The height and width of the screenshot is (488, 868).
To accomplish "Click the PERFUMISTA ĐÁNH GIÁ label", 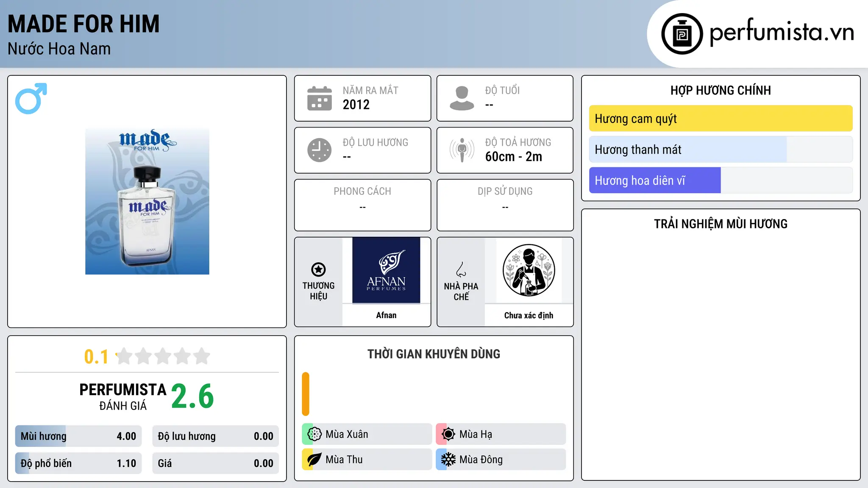I will (123, 396).
